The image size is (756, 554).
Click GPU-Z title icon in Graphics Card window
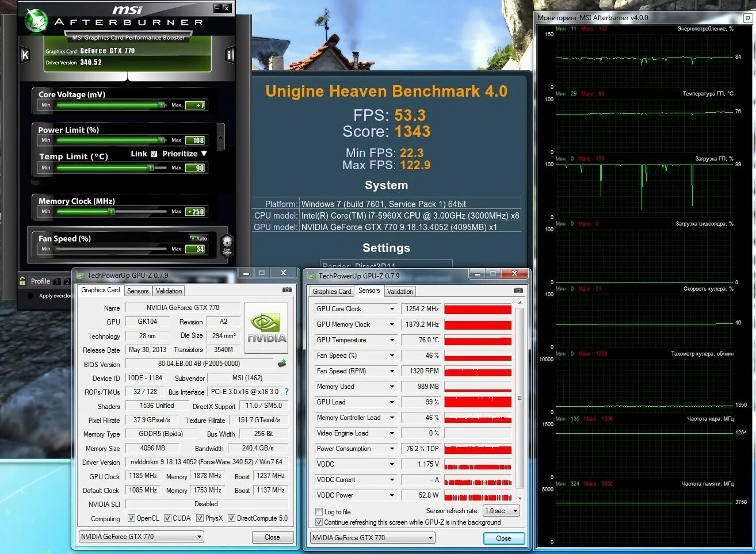coord(81,276)
